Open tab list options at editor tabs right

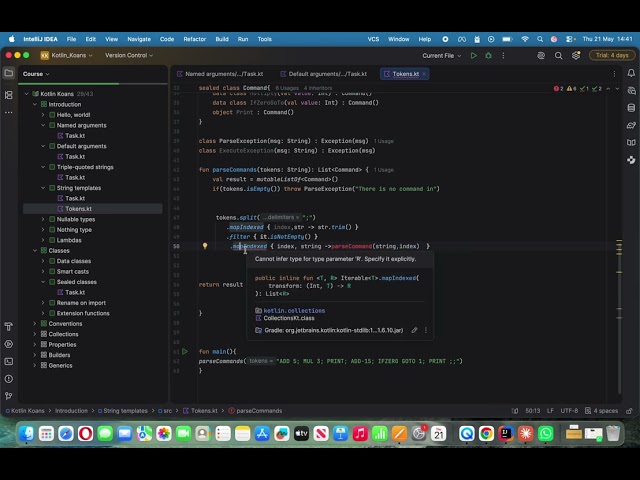pyautogui.click(x=614, y=74)
